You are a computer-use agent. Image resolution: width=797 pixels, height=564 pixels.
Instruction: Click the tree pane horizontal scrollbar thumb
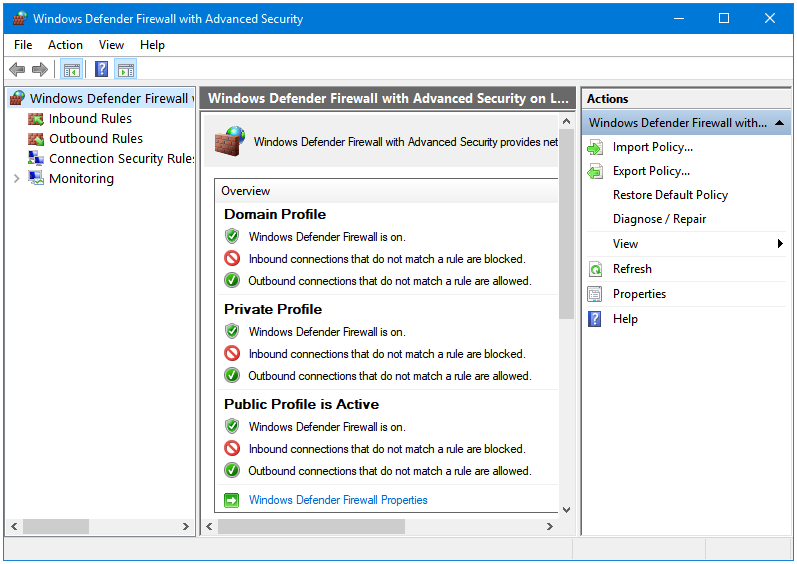point(56,526)
